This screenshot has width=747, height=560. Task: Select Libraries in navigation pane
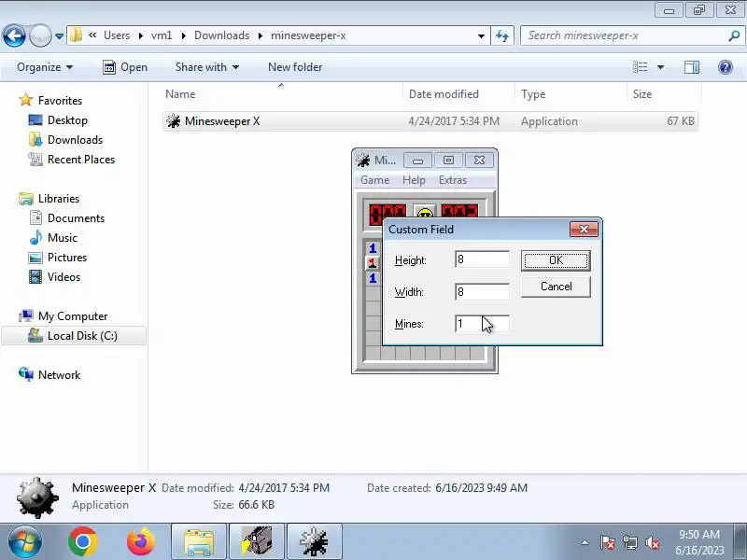pos(59,198)
